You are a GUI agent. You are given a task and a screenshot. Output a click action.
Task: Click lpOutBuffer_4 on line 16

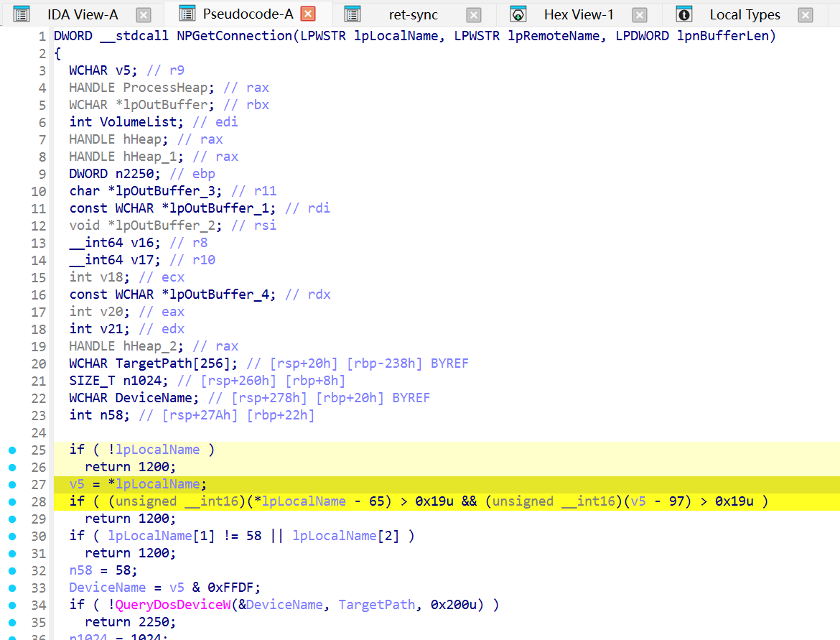(x=218, y=295)
